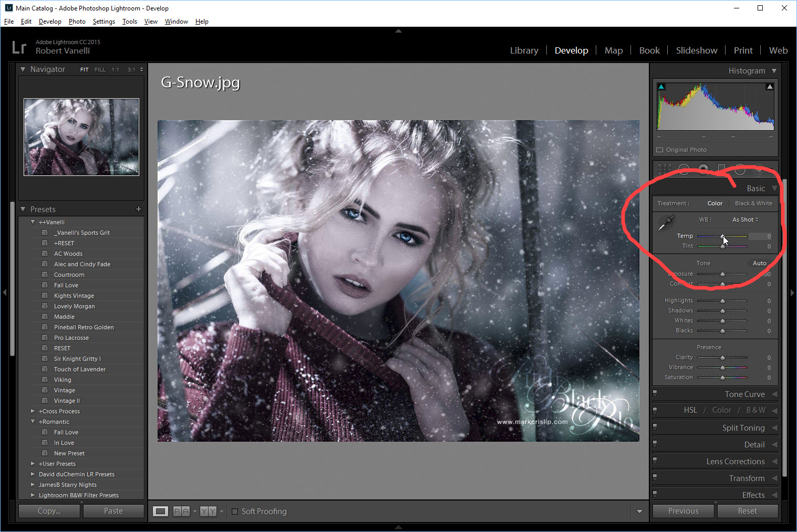The height and width of the screenshot is (532, 797).
Task: Activate the Red Eye Correction tool
Action: point(703,169)
